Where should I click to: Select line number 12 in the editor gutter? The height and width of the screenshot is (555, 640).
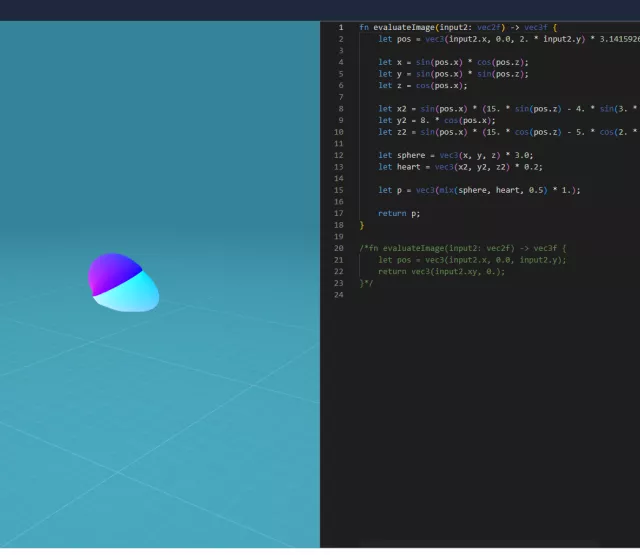(x=340, y=155)
